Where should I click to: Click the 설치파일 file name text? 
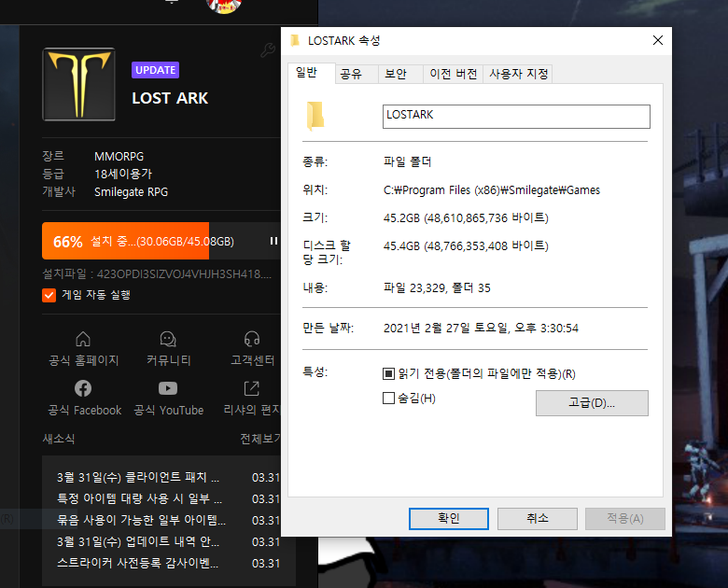click(157, 273)
